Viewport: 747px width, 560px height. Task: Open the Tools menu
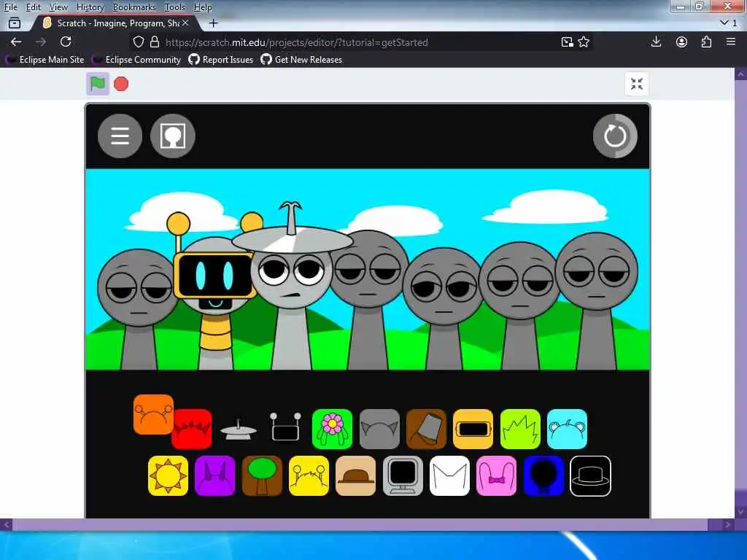175,7
